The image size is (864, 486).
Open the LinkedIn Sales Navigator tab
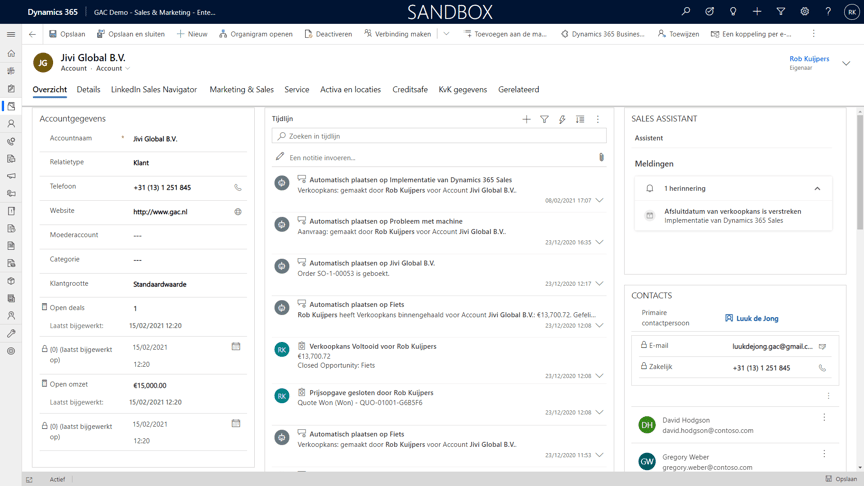pos(154,89)
